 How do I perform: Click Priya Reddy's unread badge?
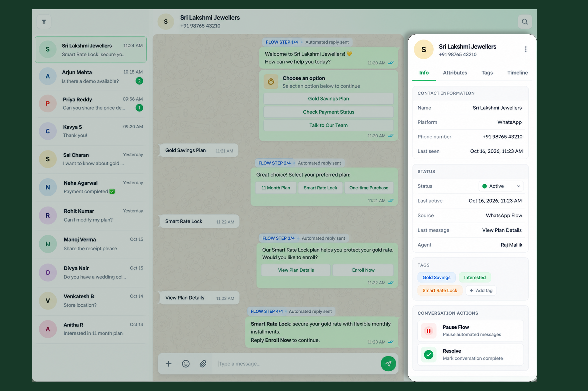pyautogui.click(x=139, y=108)
